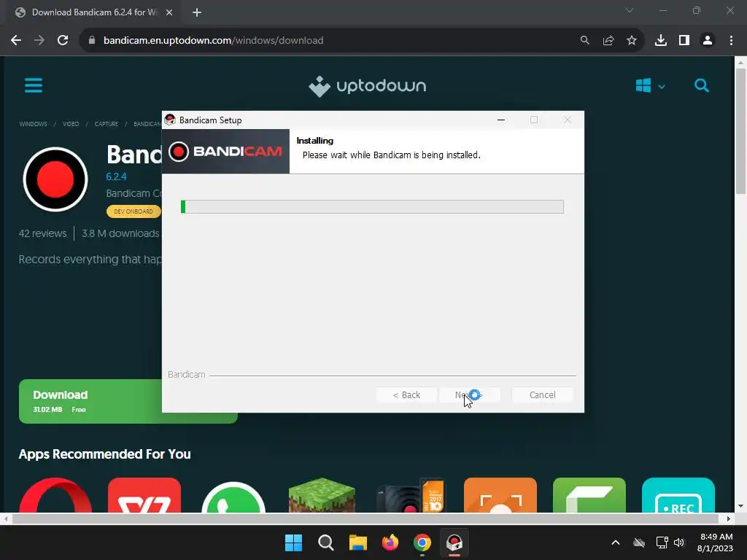Open the WPS Office recommended app
Viewport: 747px width, 560px height.
[x=144, y=495]
